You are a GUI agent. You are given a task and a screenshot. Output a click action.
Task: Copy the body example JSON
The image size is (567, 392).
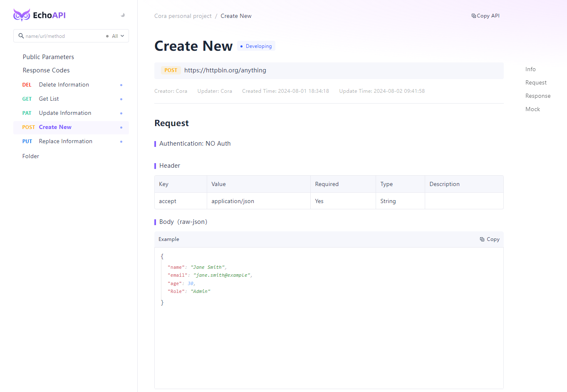pos(490,239)
